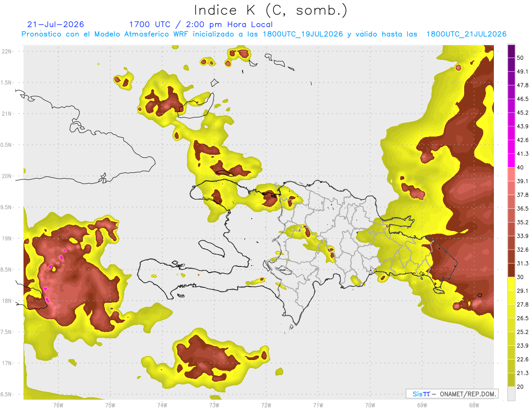Click the colorbar value "21.3"
The height and width of the screenshot is (411, 532).
point(523,373)
